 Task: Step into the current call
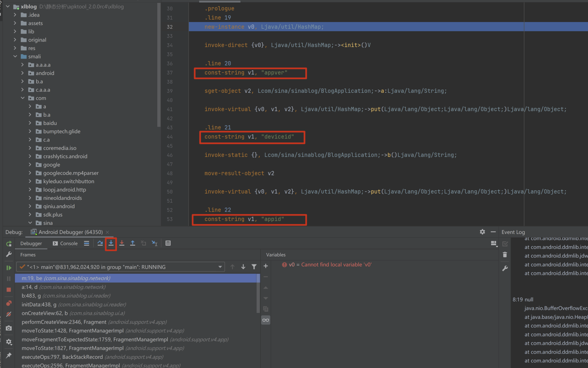[x=111, y=243]
